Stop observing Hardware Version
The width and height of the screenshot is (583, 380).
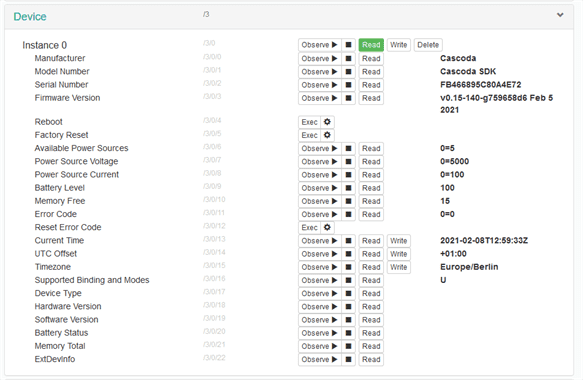pos(348,307)
